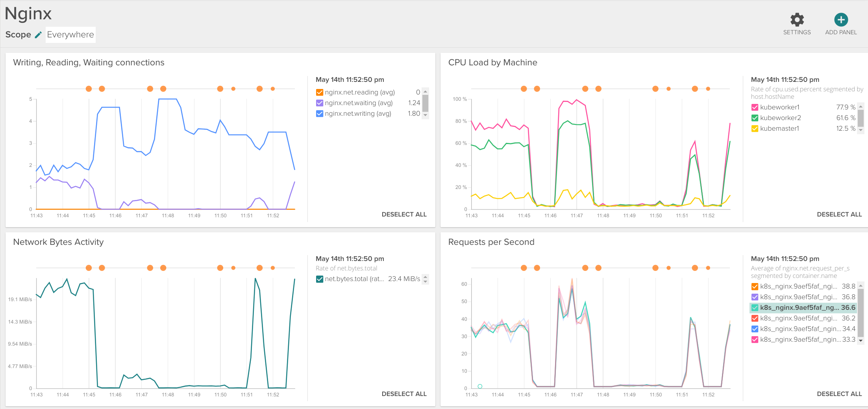Screen dimensions: 868x409
Task: Click kubeworker1 77.9 % value
Action: tap(846, 107)
